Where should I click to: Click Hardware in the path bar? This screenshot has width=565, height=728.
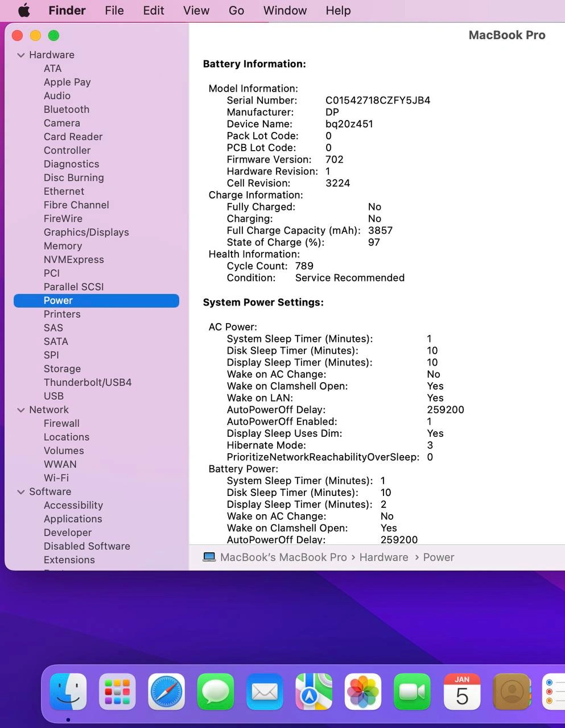click(383, 557)
